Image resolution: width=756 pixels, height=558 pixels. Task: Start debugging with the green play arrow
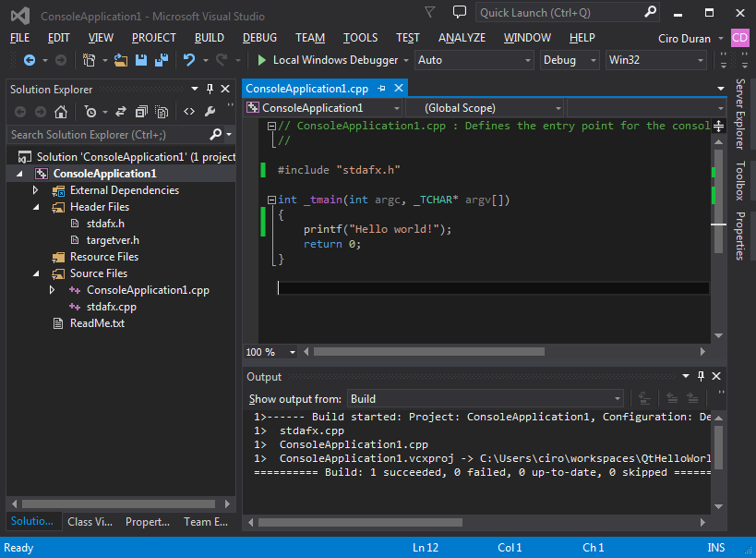(x=262, y=60)
